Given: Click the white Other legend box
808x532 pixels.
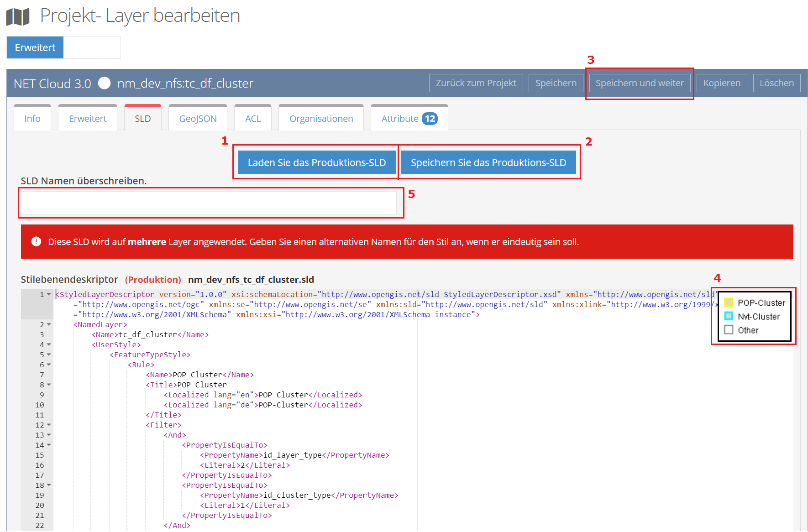Looking at the screenshot, I should 729,330.
